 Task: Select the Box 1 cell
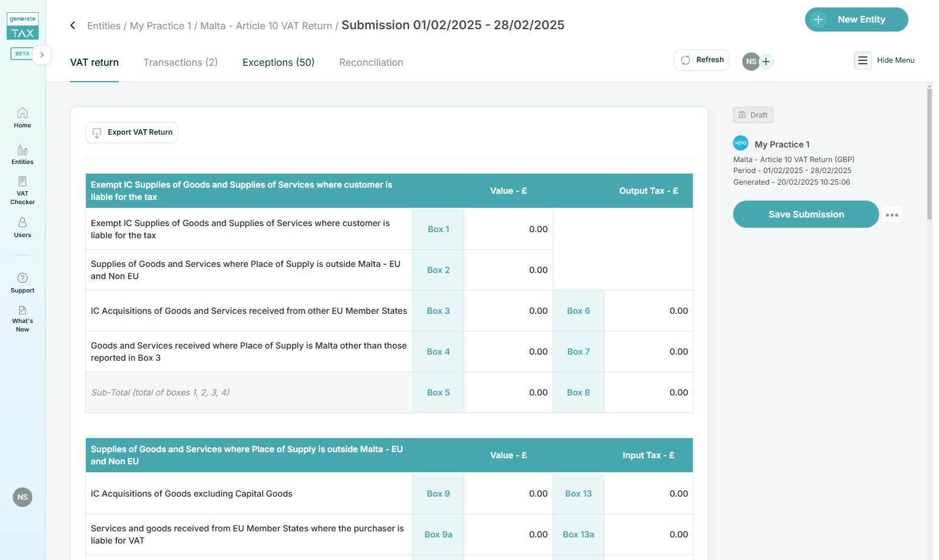click(x=438, y=229)
